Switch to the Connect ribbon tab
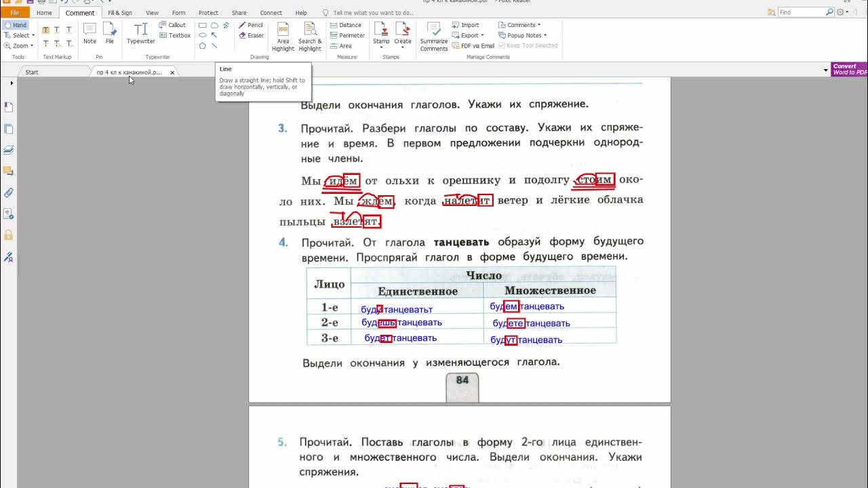The width and height of the screenshot is (868, 488). 271,13
